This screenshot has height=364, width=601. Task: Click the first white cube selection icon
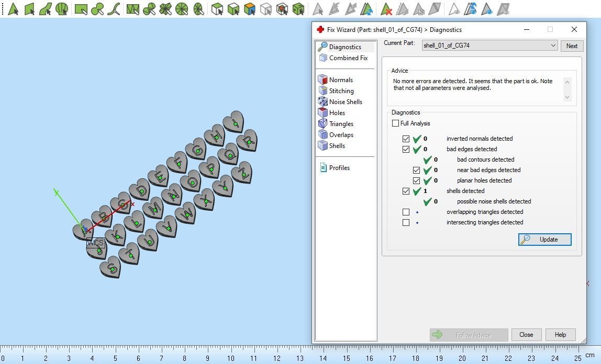click(217, 8)
